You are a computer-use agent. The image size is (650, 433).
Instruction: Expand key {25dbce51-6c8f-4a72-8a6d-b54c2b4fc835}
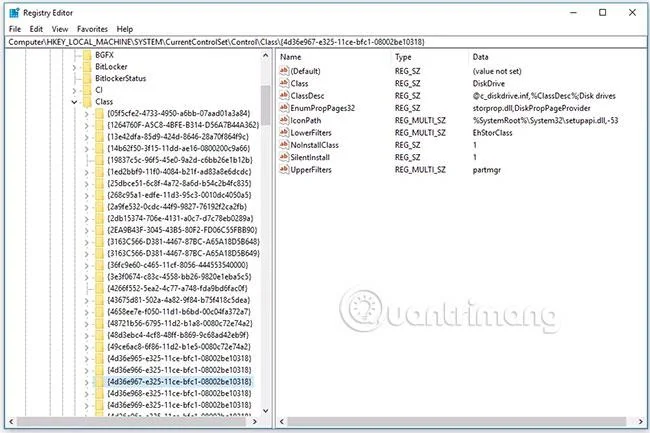(x=87, y=183)
